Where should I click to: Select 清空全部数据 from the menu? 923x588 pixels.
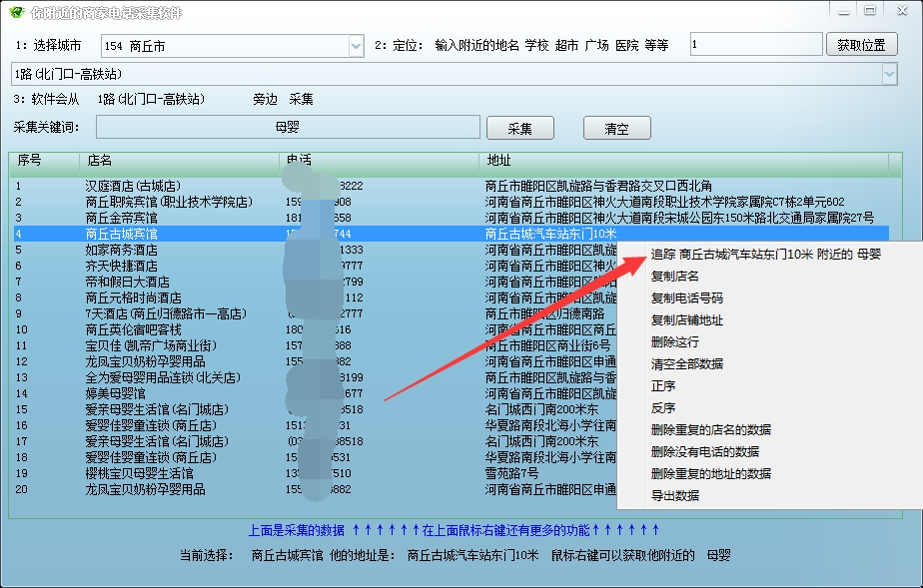pyautogui.click(x=686, y=364)
